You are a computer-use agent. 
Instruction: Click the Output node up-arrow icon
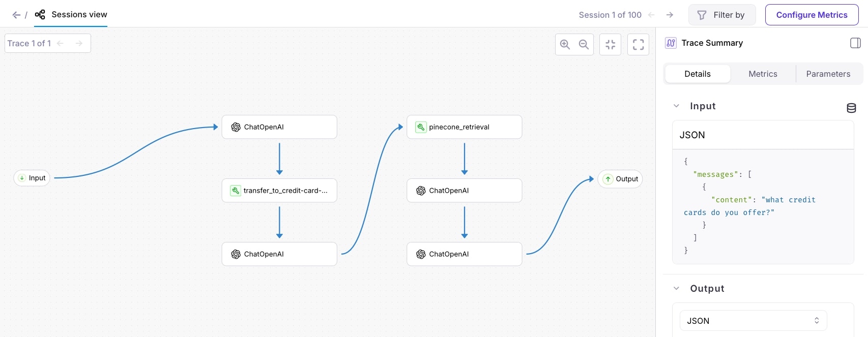coord(608,179)
